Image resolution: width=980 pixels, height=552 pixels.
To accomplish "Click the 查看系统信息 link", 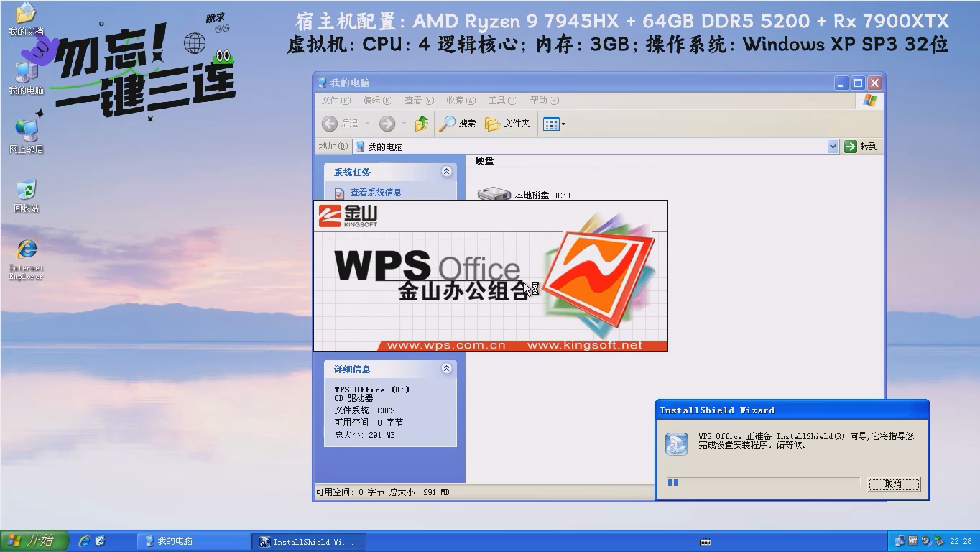I will coord(376,193).
